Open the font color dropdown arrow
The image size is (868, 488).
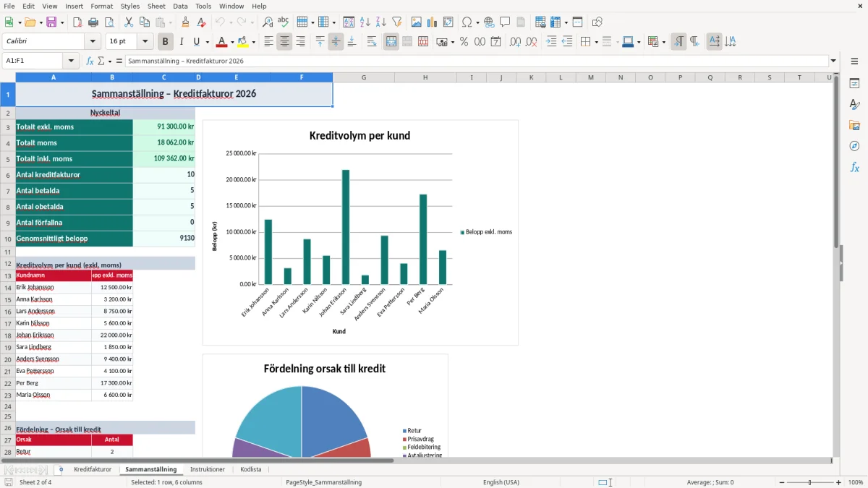tap(231, 42)
